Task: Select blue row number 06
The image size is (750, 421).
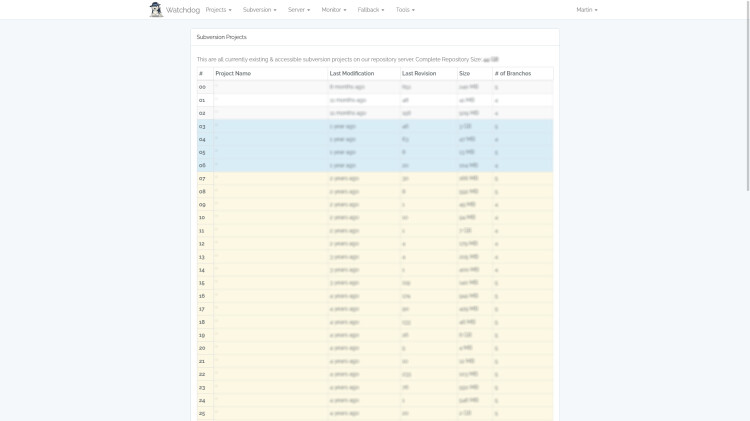Action: pyautogui.click(x=375, y=166)
